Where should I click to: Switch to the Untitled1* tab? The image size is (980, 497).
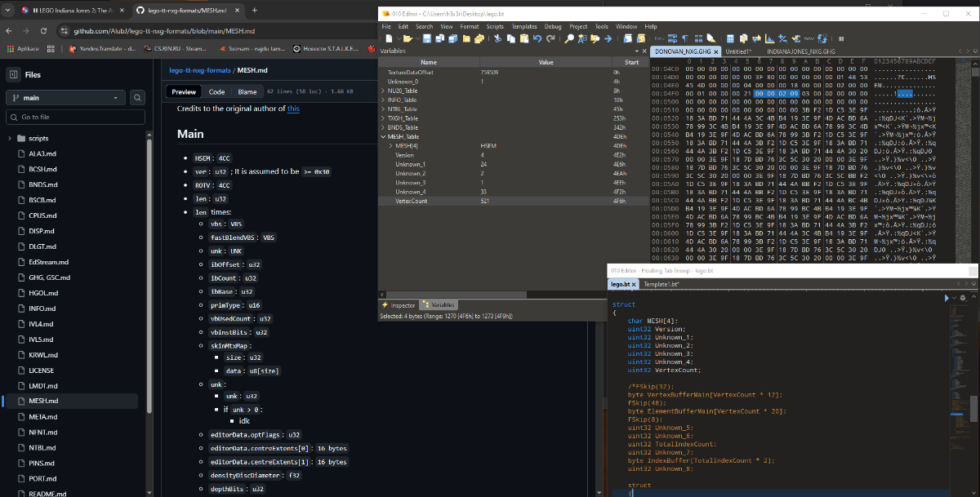(x=738, y=51)
